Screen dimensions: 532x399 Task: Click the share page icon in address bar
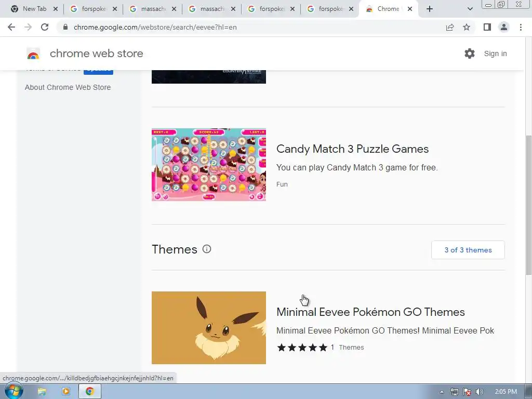[450, 27]
